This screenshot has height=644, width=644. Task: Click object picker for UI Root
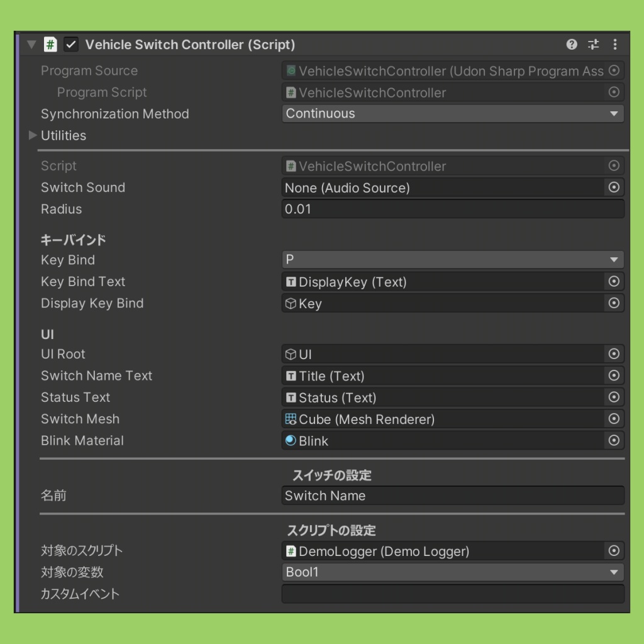pos(614,354)
